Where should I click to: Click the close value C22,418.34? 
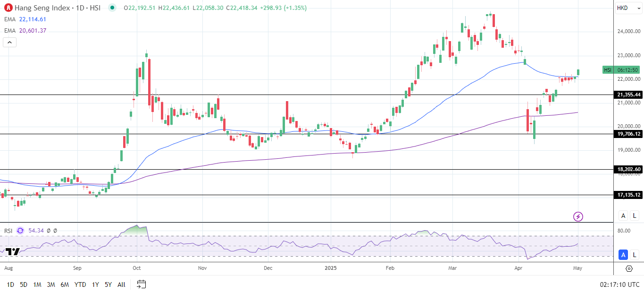[242, 8]
